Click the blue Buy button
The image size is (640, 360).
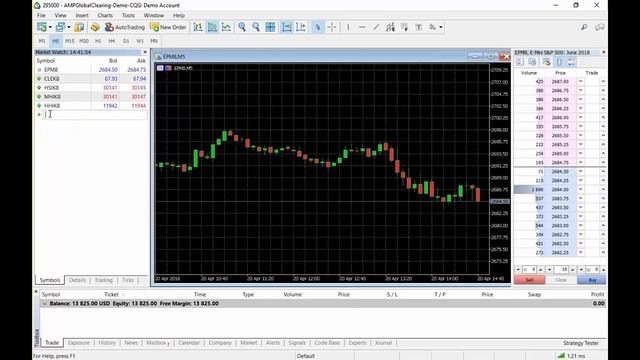coord(592,280)
